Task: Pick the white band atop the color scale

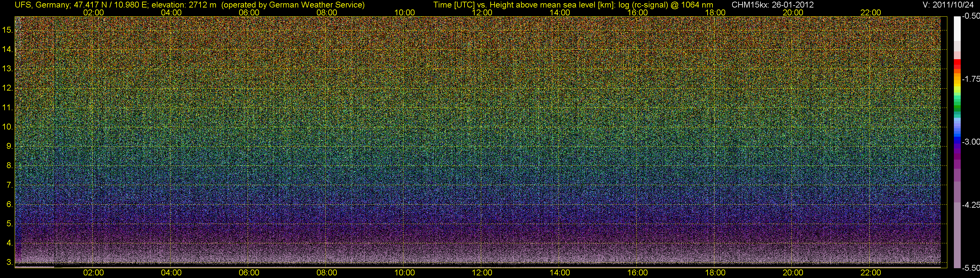Action: click(x=957, y=28)
